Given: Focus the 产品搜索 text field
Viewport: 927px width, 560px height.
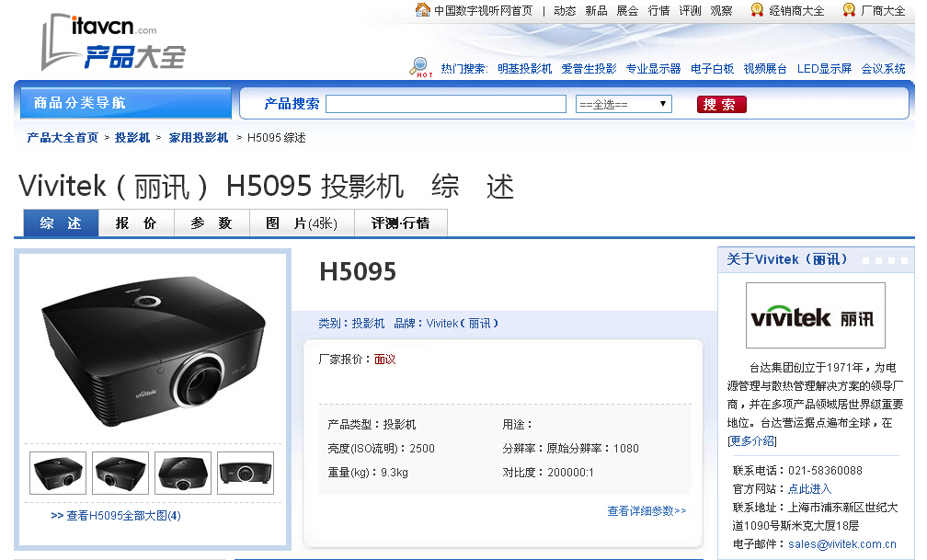Looking at the screenshot, I should click(x=446, y=104).
